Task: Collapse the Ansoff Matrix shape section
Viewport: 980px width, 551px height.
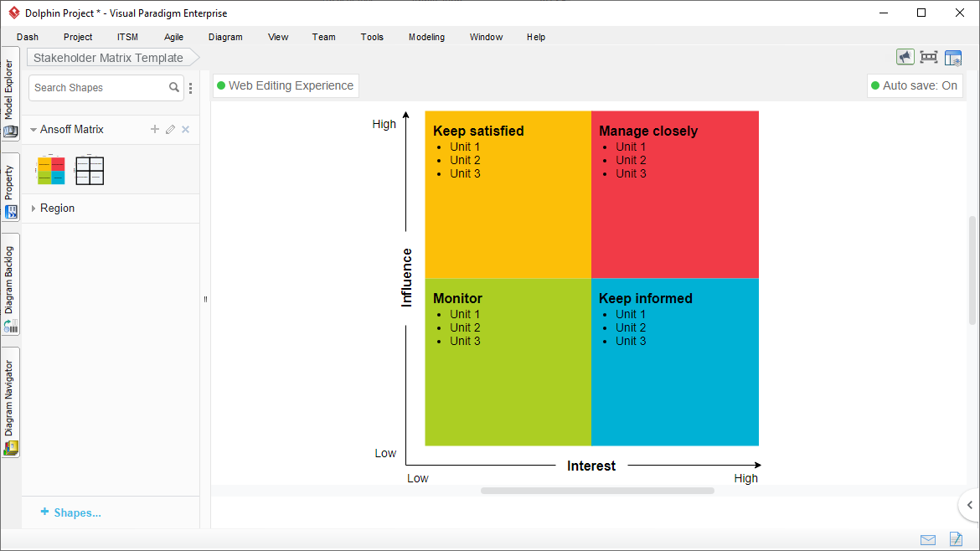Action: point(34,129)
